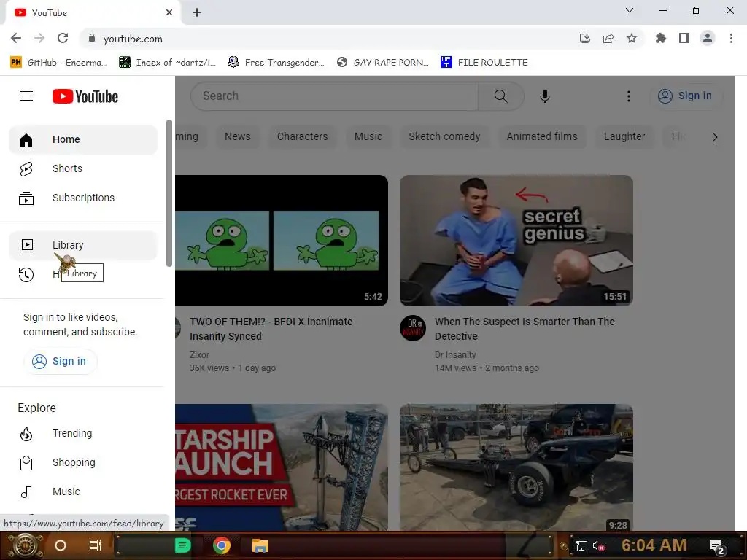Open the dragster car video thumbnail
This screenshot has width=747, height=560.
tap(516, 467)
